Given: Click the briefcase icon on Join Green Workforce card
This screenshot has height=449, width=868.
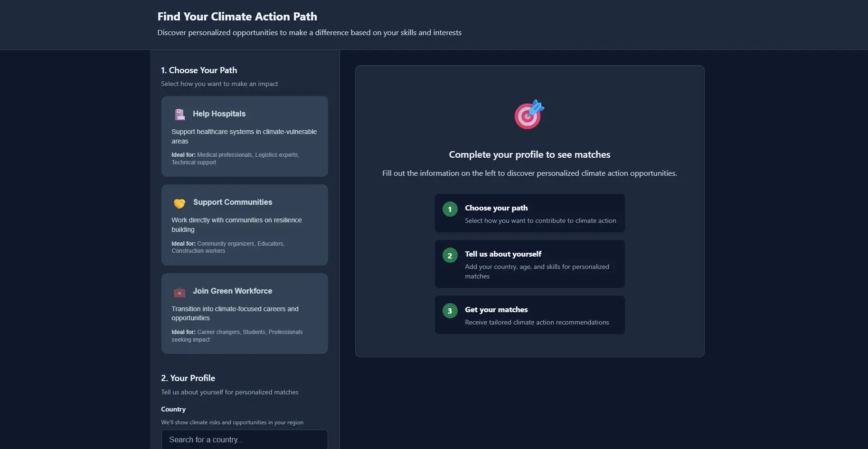Looking at the screenshot, I should pyautogui.click(x=179, y=292).
